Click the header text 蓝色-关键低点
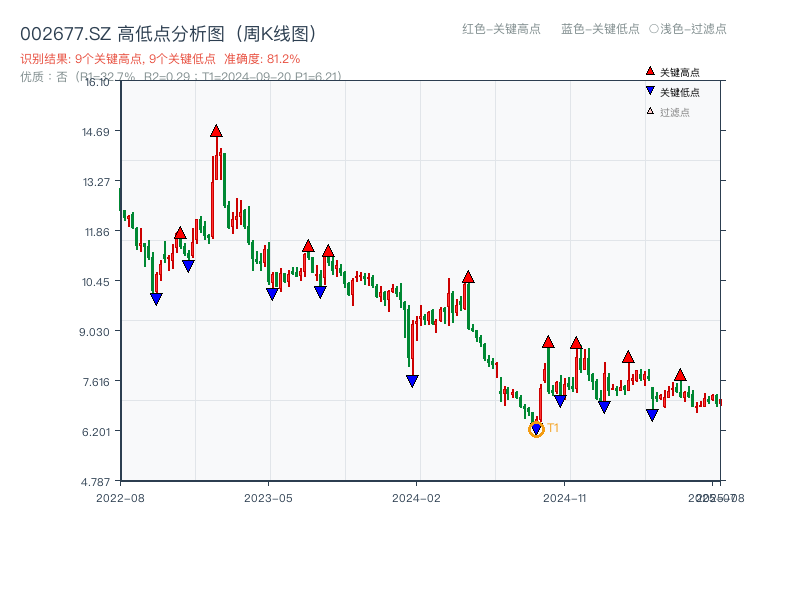800x600 pixels. [601, 29]
